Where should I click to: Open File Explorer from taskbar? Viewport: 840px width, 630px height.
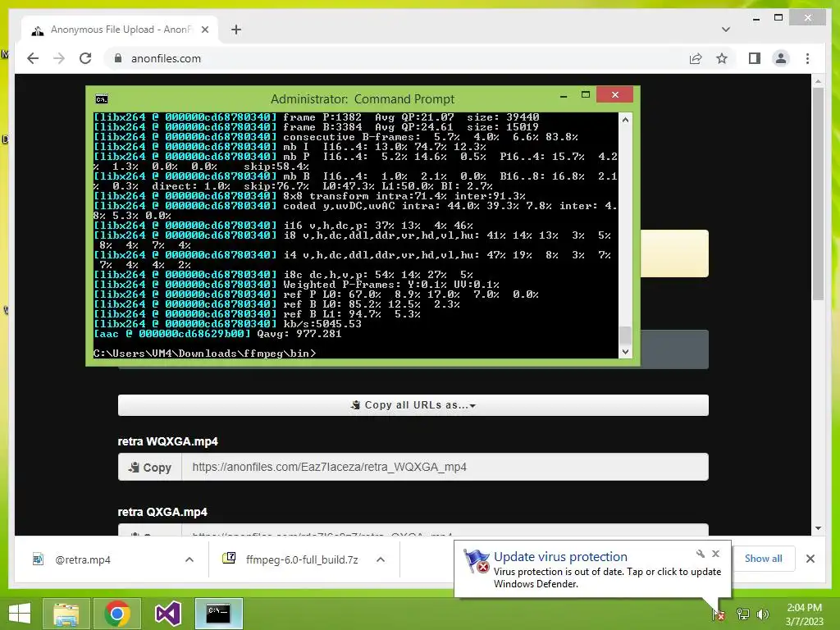pyautogui.click(x=66, y=614)
